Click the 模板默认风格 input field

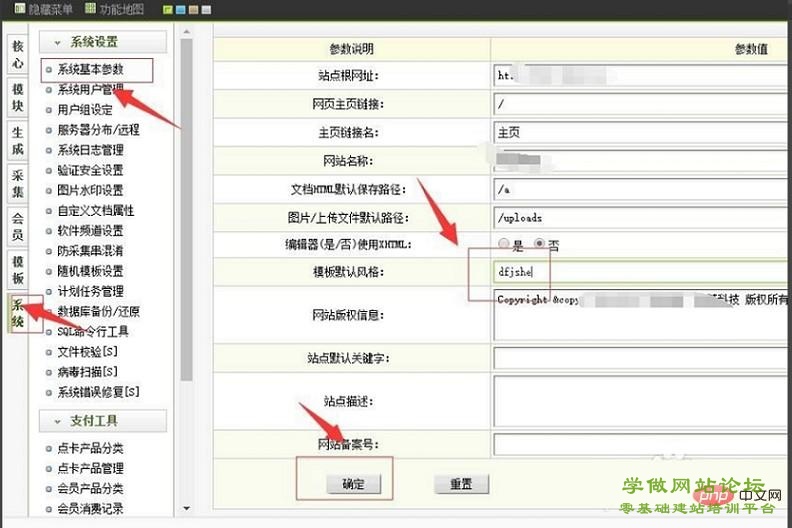pos(642,272)
